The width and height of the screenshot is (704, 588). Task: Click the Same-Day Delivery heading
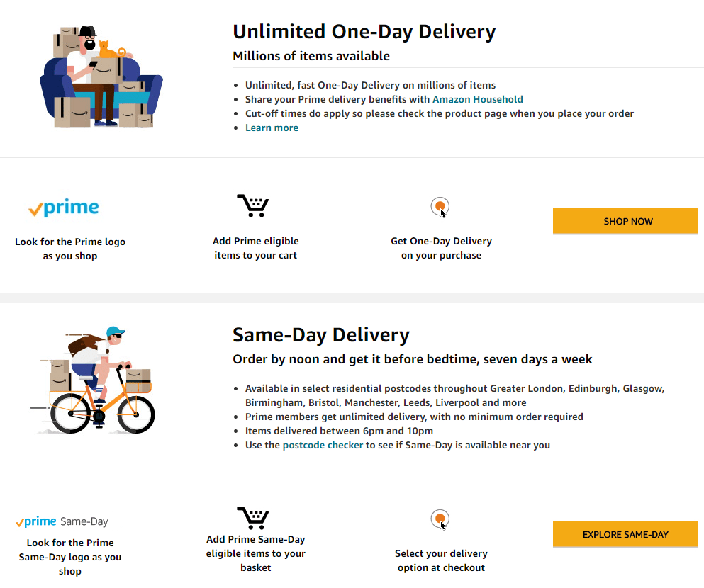321,335
